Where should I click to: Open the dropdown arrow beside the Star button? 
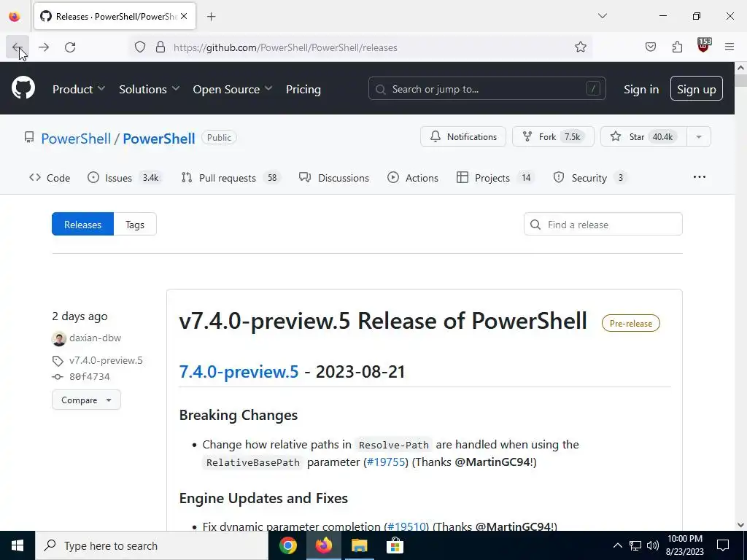[698, 136]
